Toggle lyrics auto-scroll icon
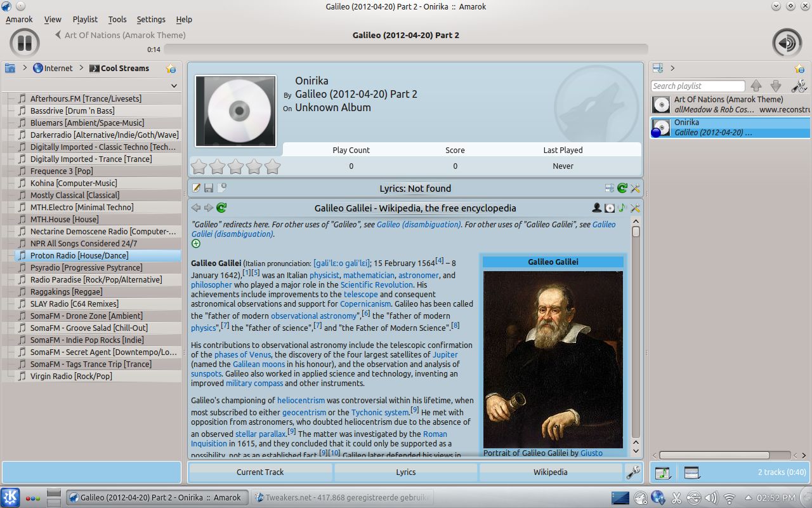 point(610,188)
